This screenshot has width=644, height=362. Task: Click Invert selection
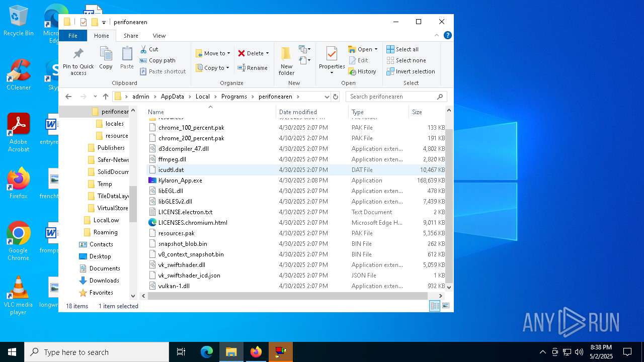[411, 71]
